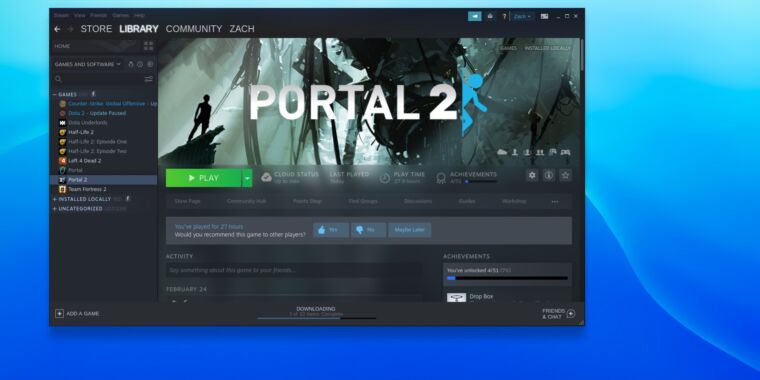This screenshot has width=760, height=380.
Task: Click thumbs up Yes recommendation
Action: [331, 230]
